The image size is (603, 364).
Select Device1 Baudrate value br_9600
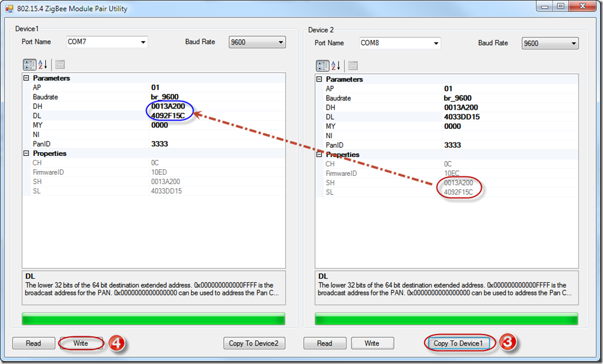165,97
